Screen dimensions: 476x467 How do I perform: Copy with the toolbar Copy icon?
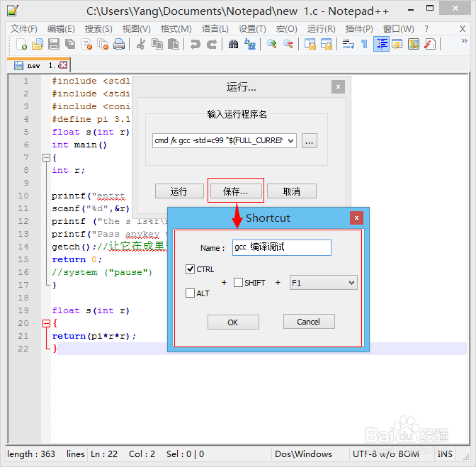point(157,45)
